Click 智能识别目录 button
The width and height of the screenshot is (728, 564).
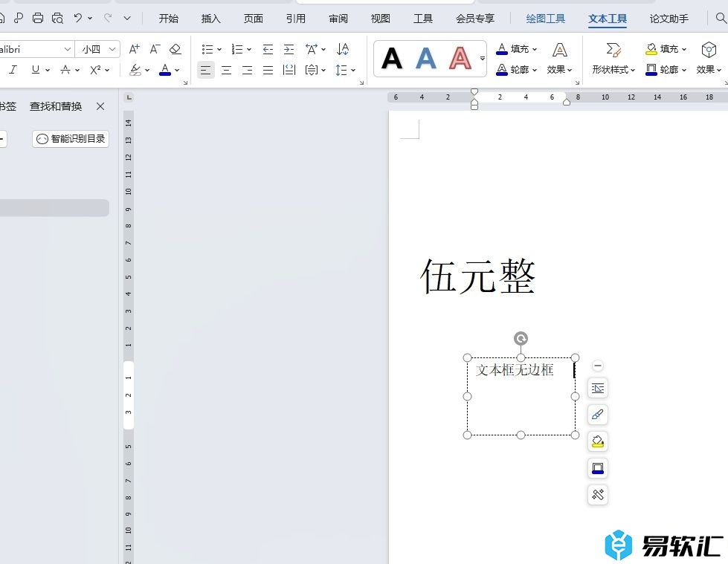point(71,139)
